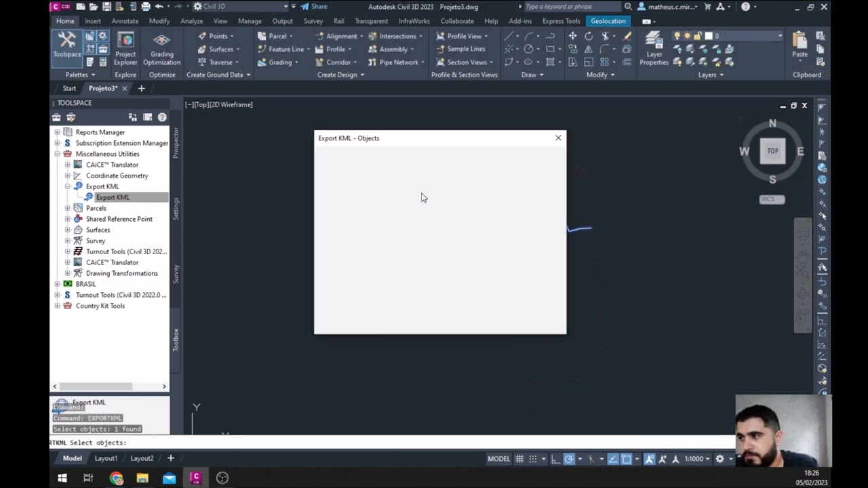
Task: Switch to the Insert ribbon tab
Action: pyautogui.click(x=93, y=21)
